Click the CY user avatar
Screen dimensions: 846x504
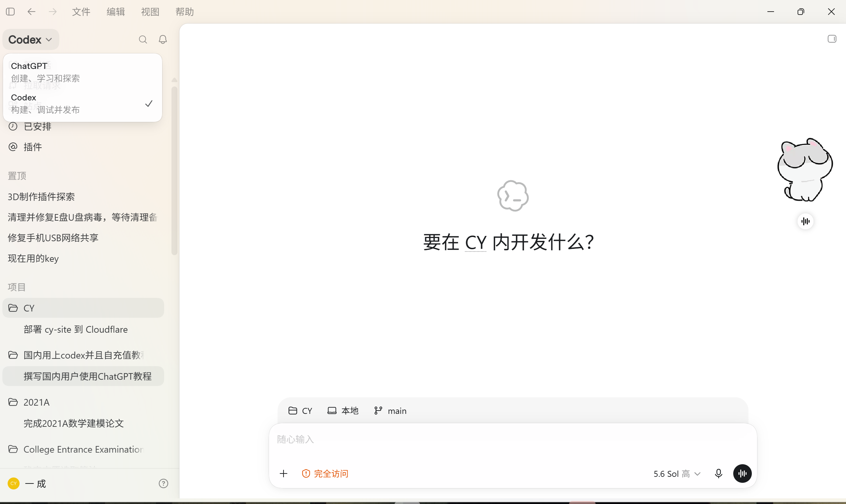click(14, 484)
